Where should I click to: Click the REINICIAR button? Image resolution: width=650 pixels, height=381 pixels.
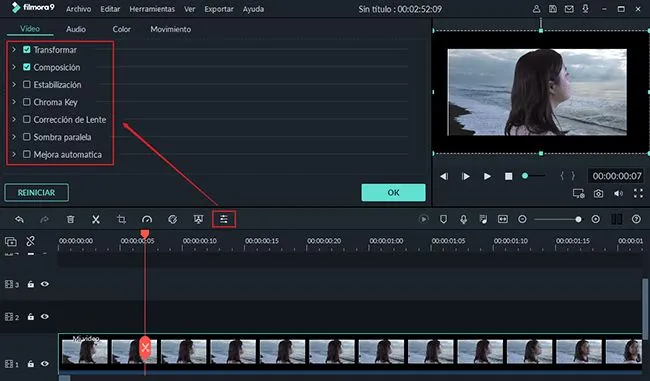coord(36,193)
